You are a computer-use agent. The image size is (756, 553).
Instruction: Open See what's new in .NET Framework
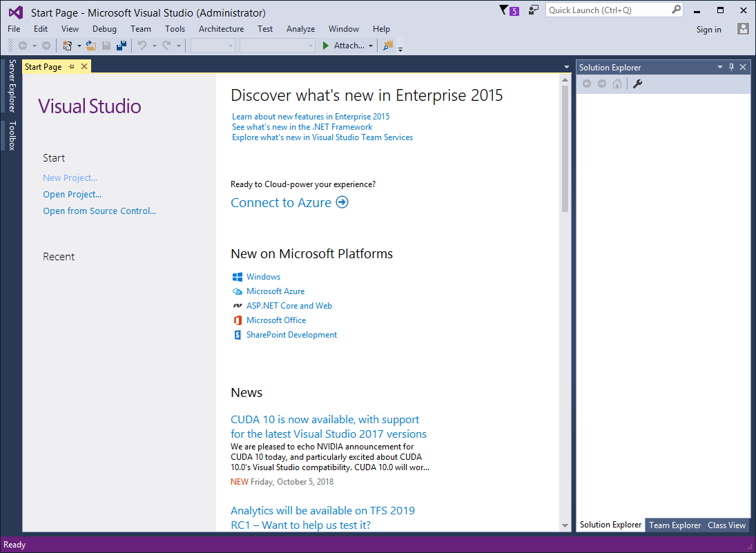click(x=302, y=127)
